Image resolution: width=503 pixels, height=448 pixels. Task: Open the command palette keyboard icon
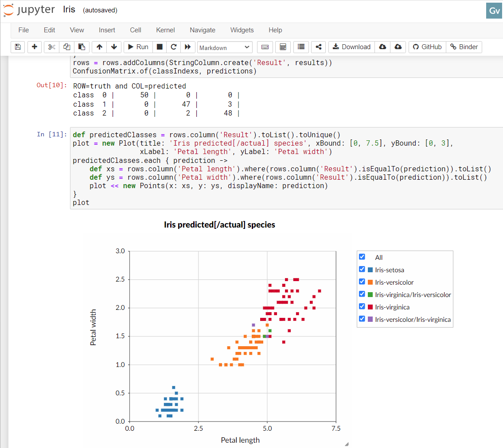tap(265, 47)
